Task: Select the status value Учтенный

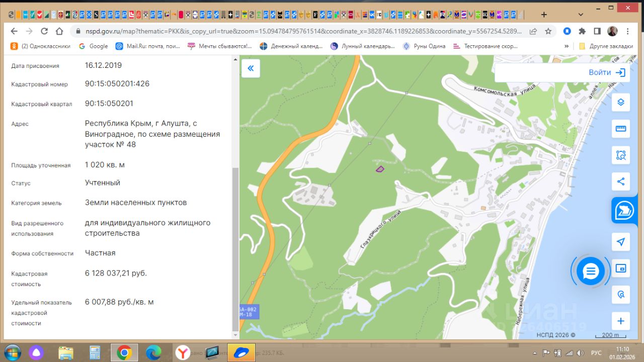Action: [x=103, y=183]
